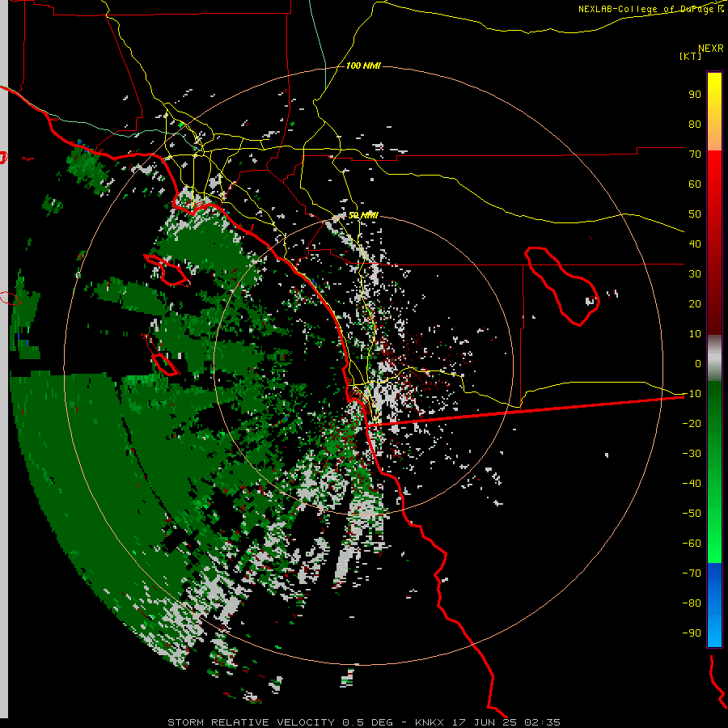Click the STORM RELATIVE VELOCITY caption text
Screen dimensions: 728x728
(x=251, y=722)
